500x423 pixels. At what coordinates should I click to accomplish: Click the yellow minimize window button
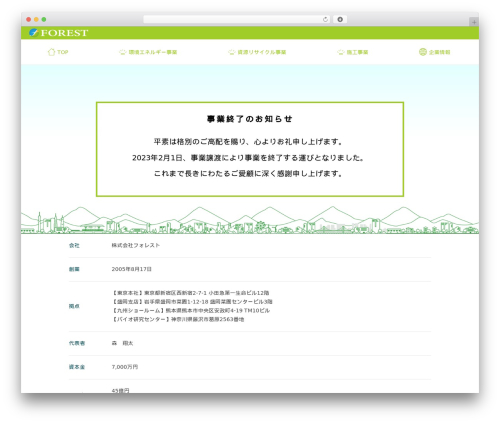pyautogui.click(x=36, y=20)
